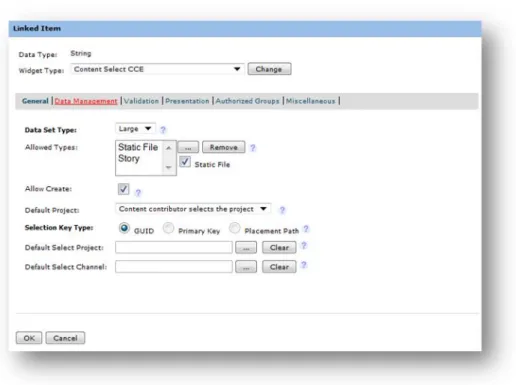This screenshot has width=516, height=385.
Task: Switch to the Data Management tab
Action: (x=86, y=101)
